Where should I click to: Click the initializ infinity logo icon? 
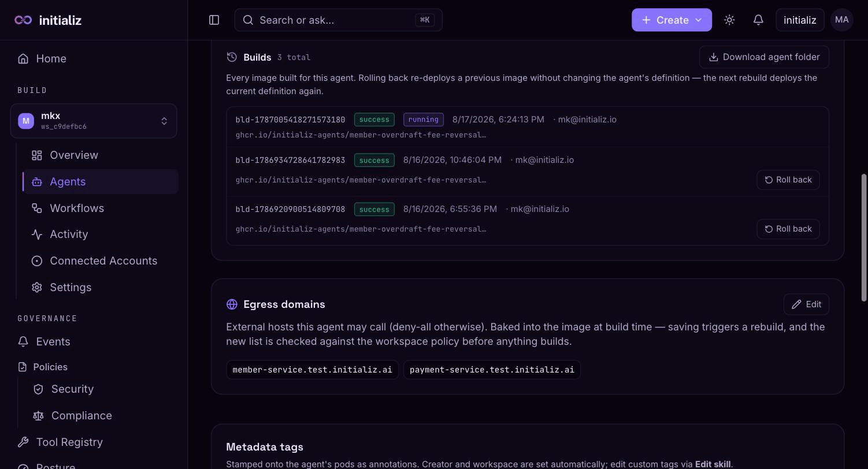click(23, 20)
